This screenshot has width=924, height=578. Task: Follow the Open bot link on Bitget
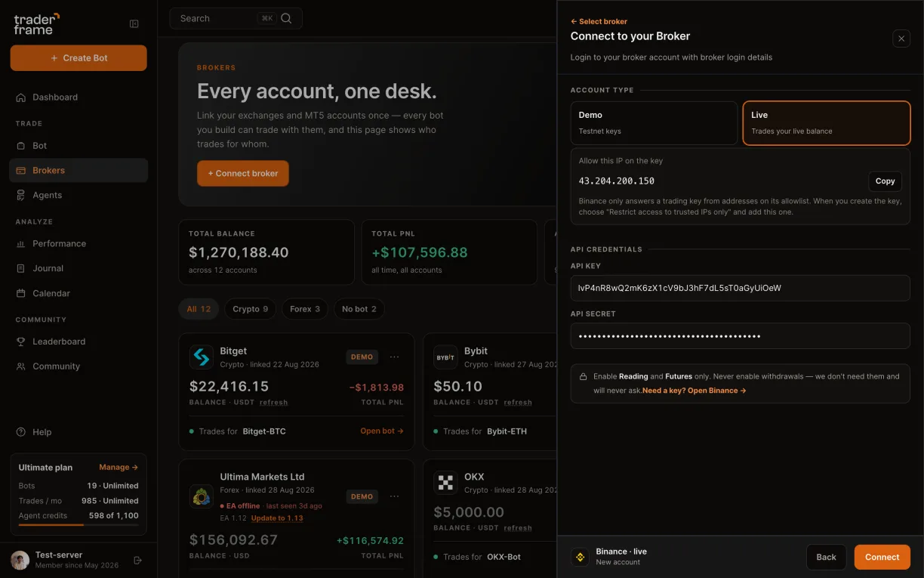tap(382, 431)
